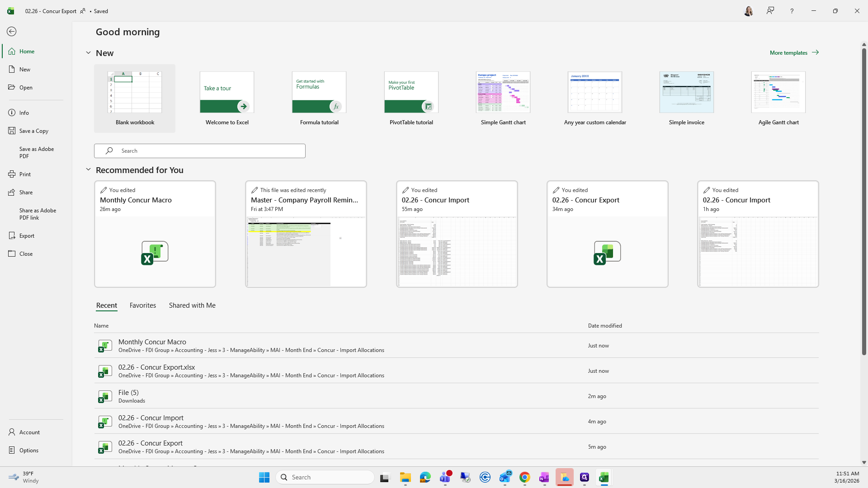The width and height of the screenshot is (868, 488).
Task: Select the Blank workbook thumbnail
Action: tap(135, 93)
